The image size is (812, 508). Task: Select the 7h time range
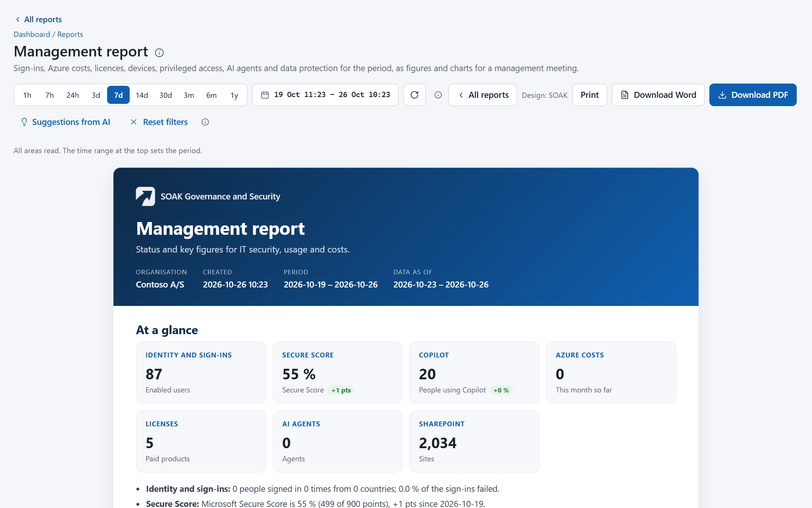(x=50, y=95)
